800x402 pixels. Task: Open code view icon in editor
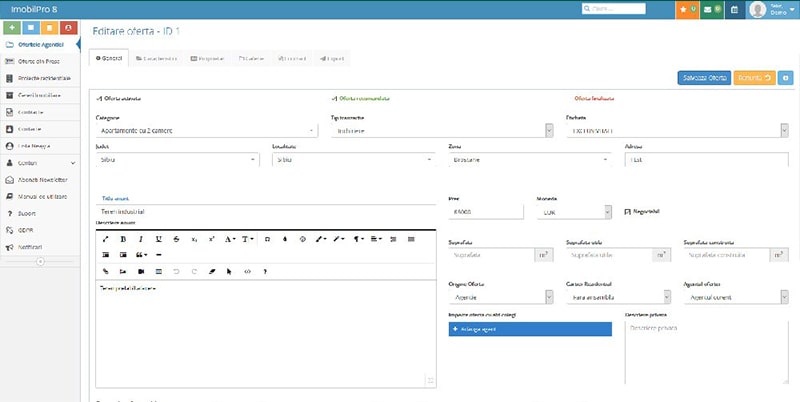click(x=247, y=271)
